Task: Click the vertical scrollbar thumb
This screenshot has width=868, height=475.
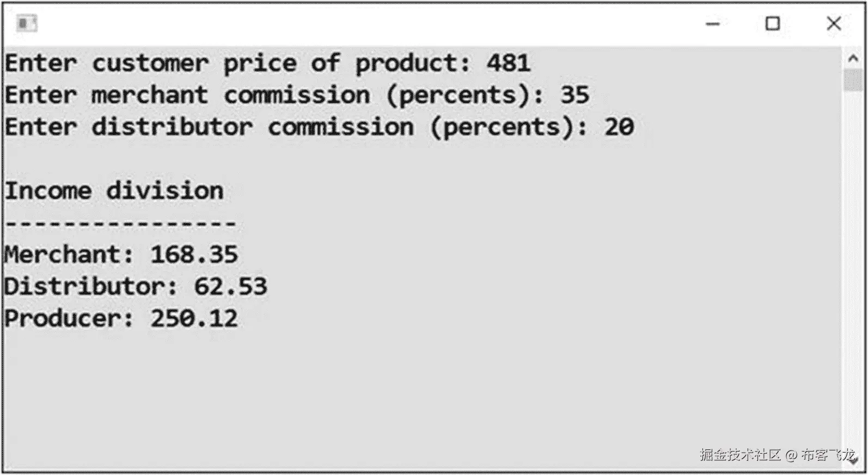Action: pyautogui.click(x=853, y=80)
